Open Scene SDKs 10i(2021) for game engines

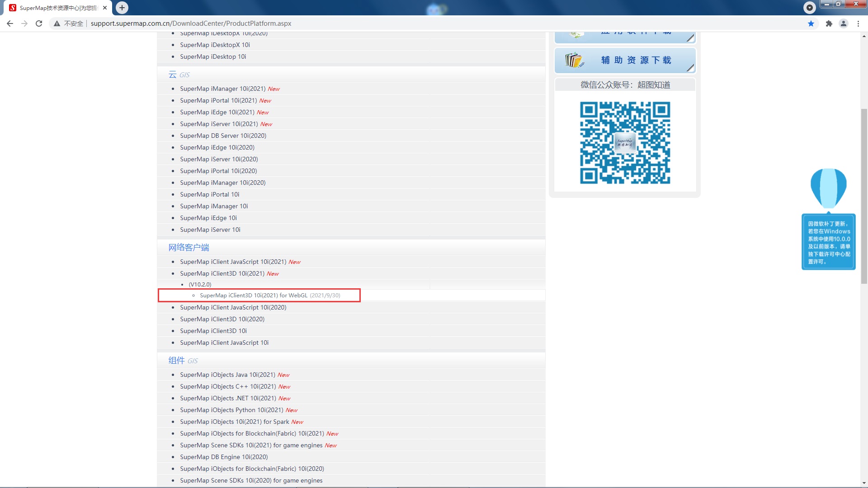(x=251, y=445)
